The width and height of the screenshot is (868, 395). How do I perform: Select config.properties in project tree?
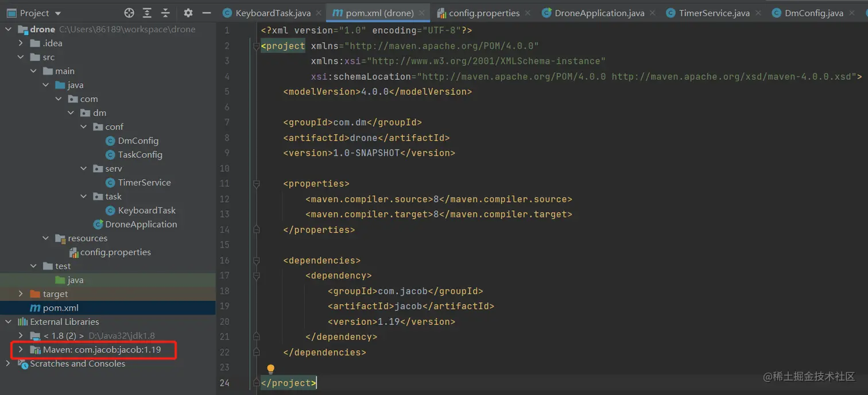[x=110, y=252]
